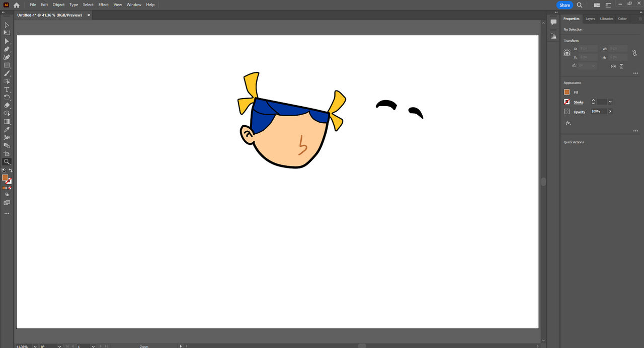
Task: Open Transform section more options
Action: click(635, 73)
